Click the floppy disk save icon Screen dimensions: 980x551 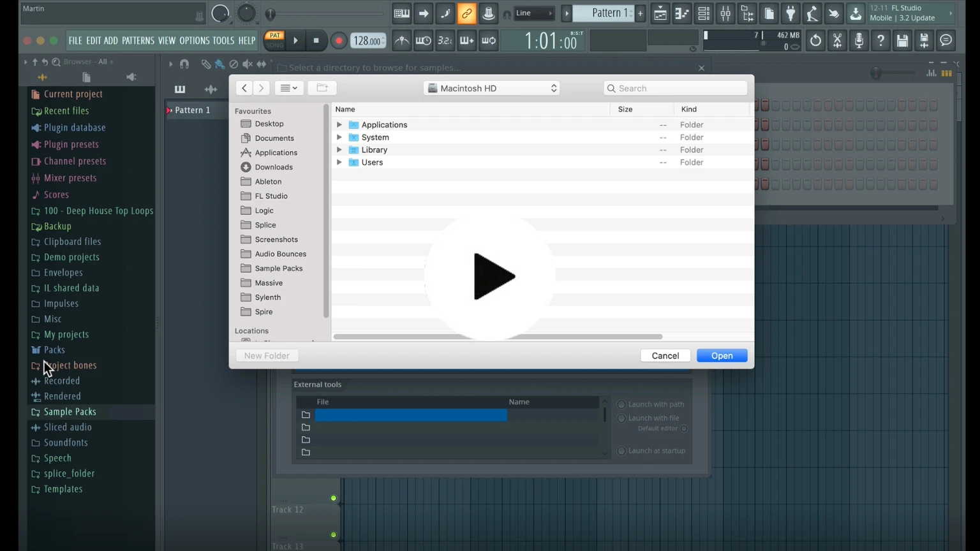pyautogui.click(x=902, y=41)
